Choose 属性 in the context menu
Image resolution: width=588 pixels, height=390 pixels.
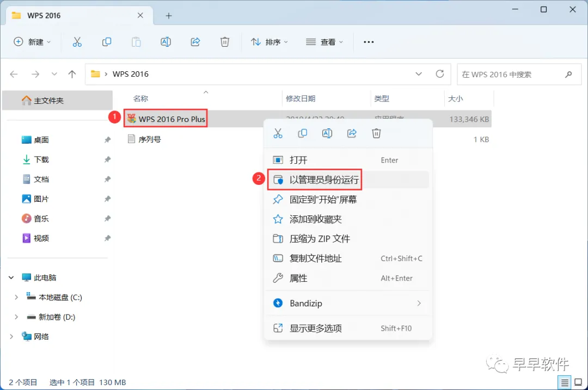[348, 278]
